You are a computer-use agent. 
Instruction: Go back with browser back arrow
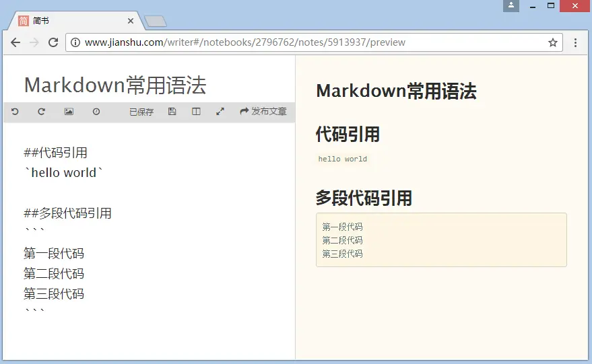(x=15, y=42)
